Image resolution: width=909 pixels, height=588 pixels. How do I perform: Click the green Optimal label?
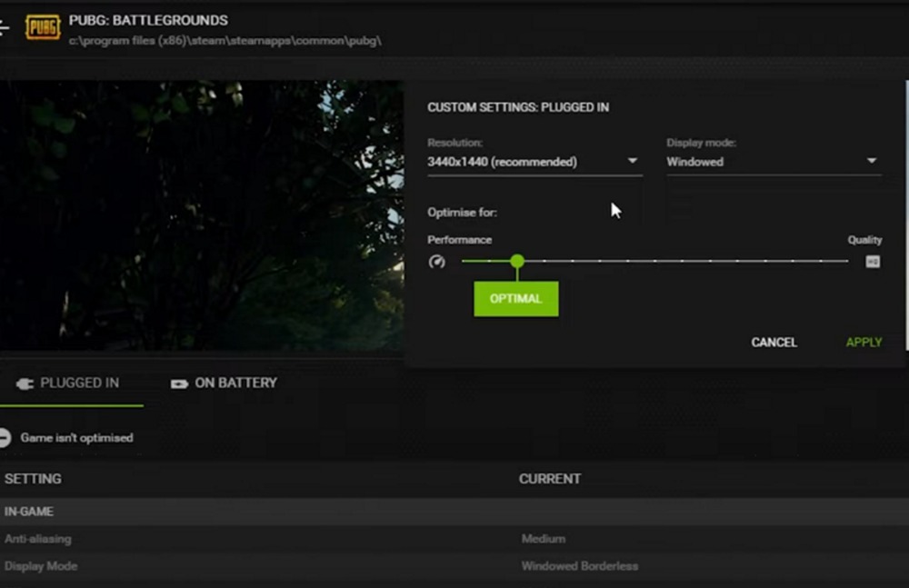(x=516, y=299)
